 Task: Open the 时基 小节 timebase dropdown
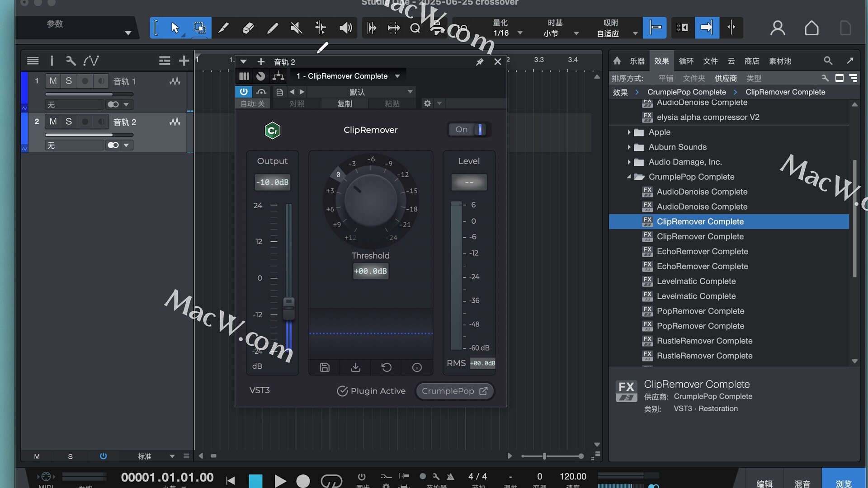561,28
